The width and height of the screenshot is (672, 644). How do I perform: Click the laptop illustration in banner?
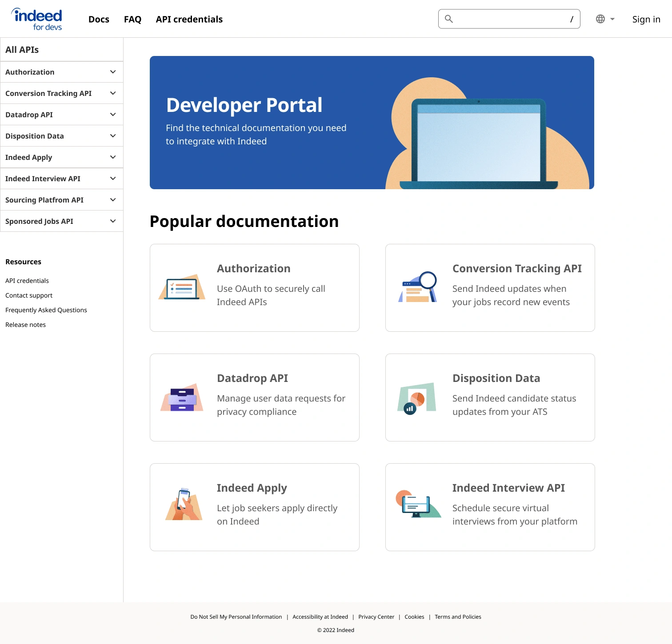[479, 143]
